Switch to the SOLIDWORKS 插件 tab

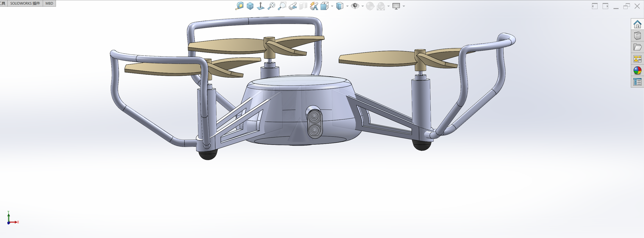pyautogui.click(x=25, y=3)
